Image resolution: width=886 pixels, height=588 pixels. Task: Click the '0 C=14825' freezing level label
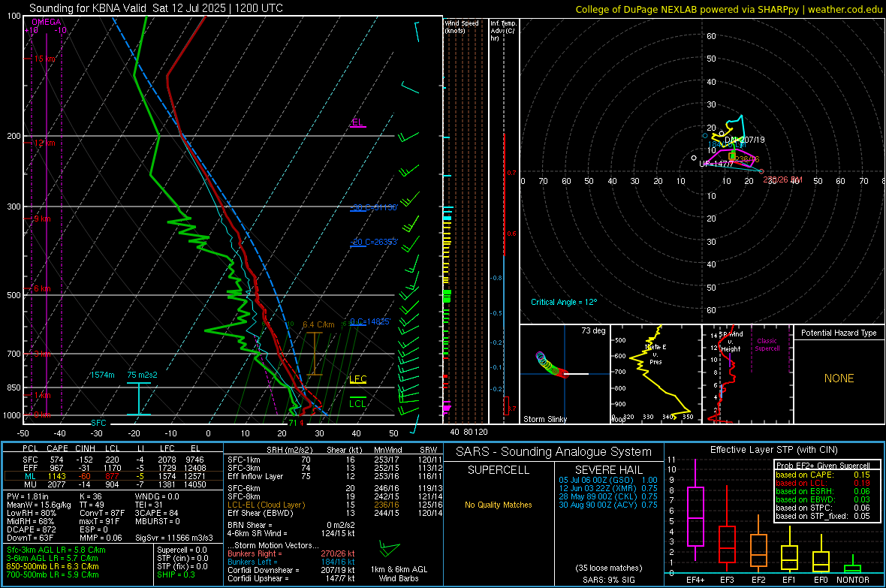(370, 321)
